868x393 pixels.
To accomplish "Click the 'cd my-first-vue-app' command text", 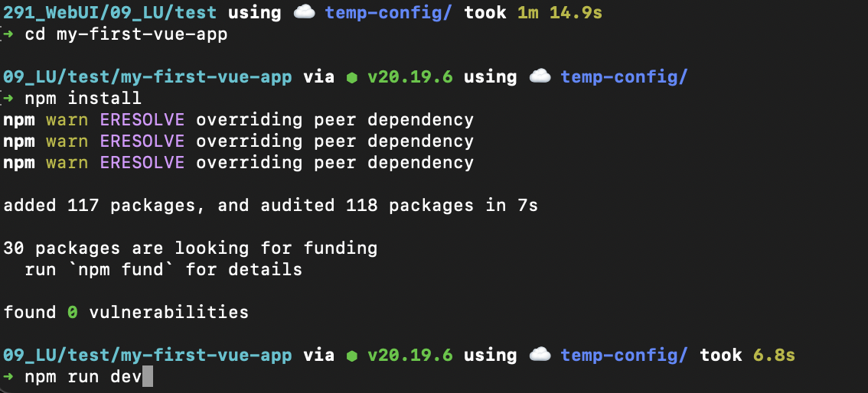I will click(x=126, y=35).
